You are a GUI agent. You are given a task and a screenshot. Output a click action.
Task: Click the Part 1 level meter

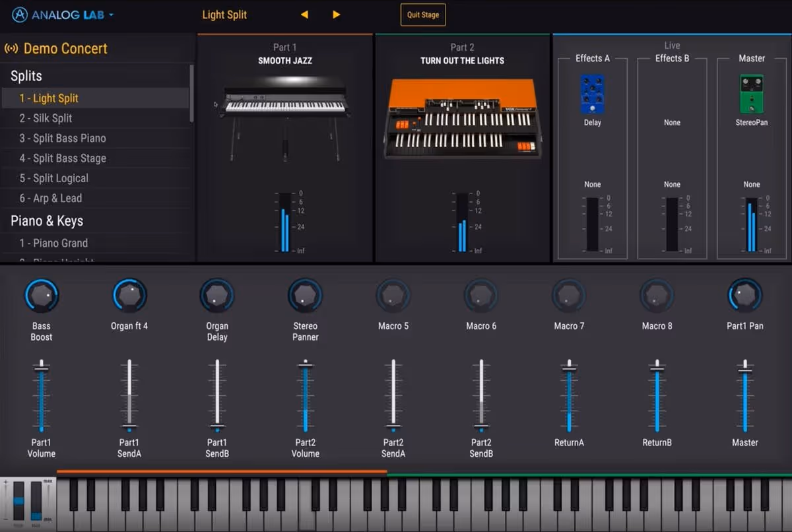click(x=284, y=222)
